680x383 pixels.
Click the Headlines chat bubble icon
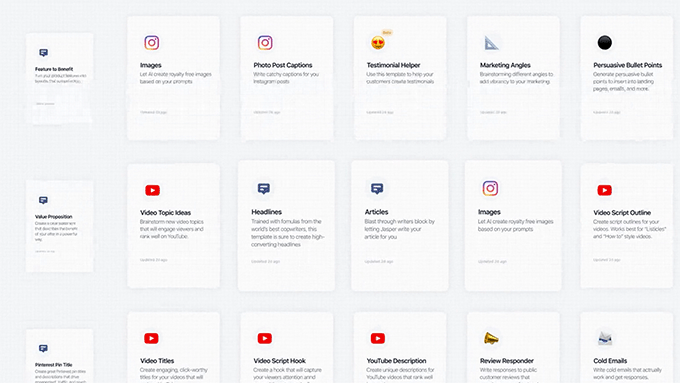tap(264, 189)
